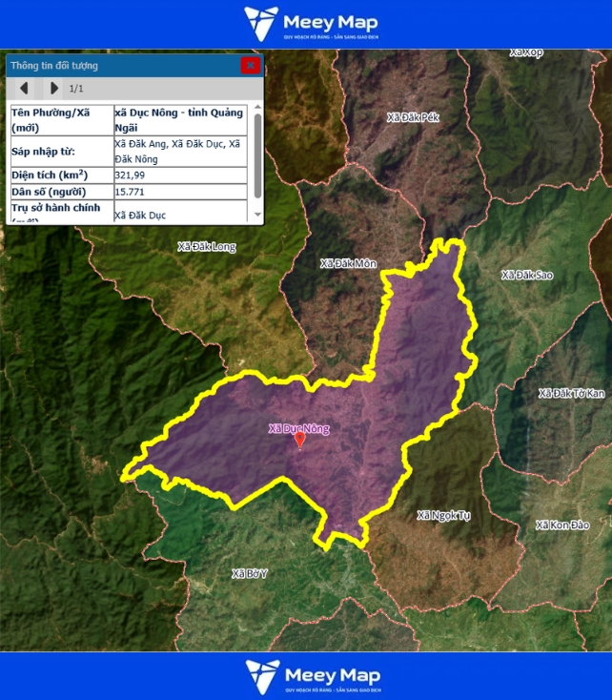Select Xã Ngọk Tụ commune on map
This screenshot has width=612, height=700.
pos(444,515)
